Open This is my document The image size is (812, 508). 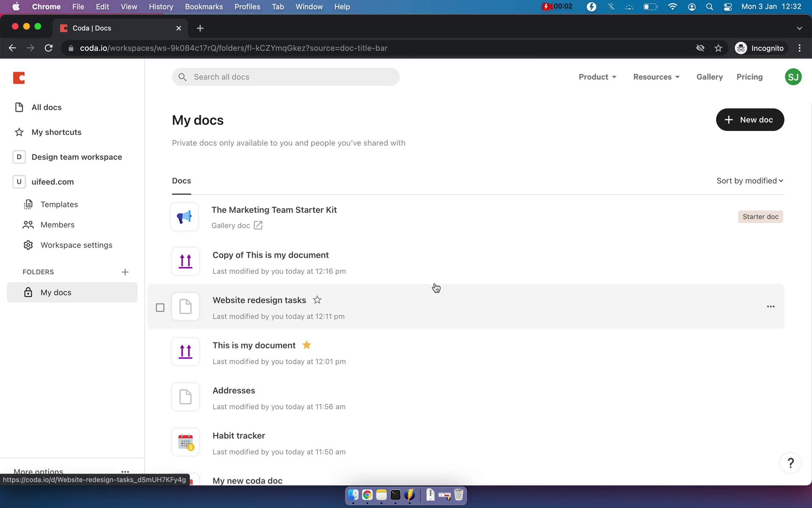(254, 345)
